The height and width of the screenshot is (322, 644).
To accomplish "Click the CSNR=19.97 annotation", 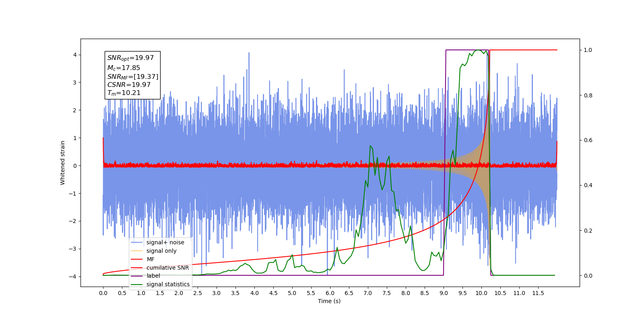I will (x=129, y=85).
